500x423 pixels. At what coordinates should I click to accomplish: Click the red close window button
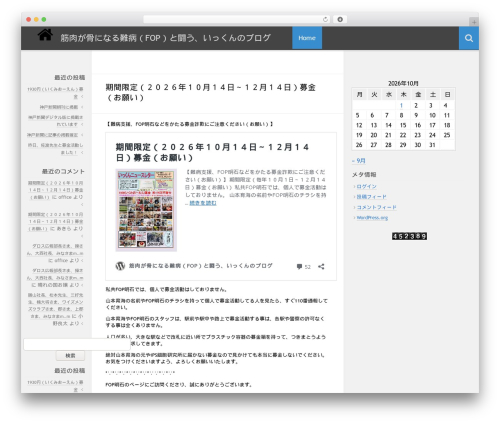29,19
